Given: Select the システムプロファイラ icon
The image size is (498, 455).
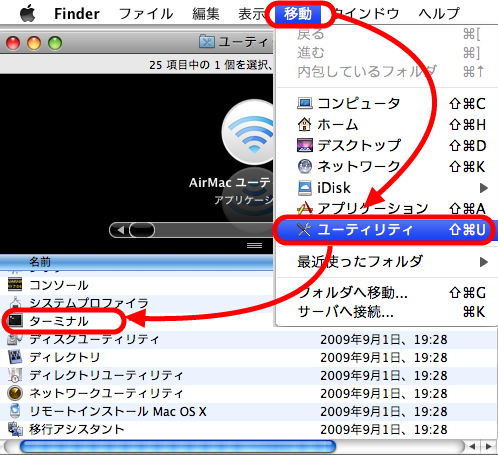Looking at the screenshot, I should (15, 303).
